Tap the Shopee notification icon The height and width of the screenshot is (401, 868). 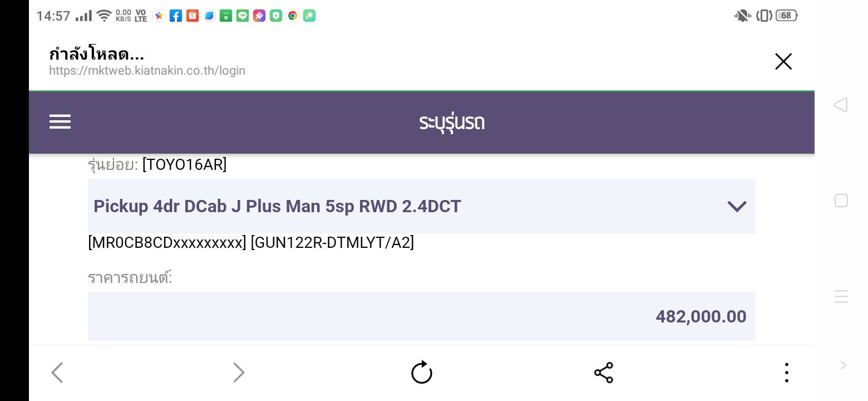193,16
